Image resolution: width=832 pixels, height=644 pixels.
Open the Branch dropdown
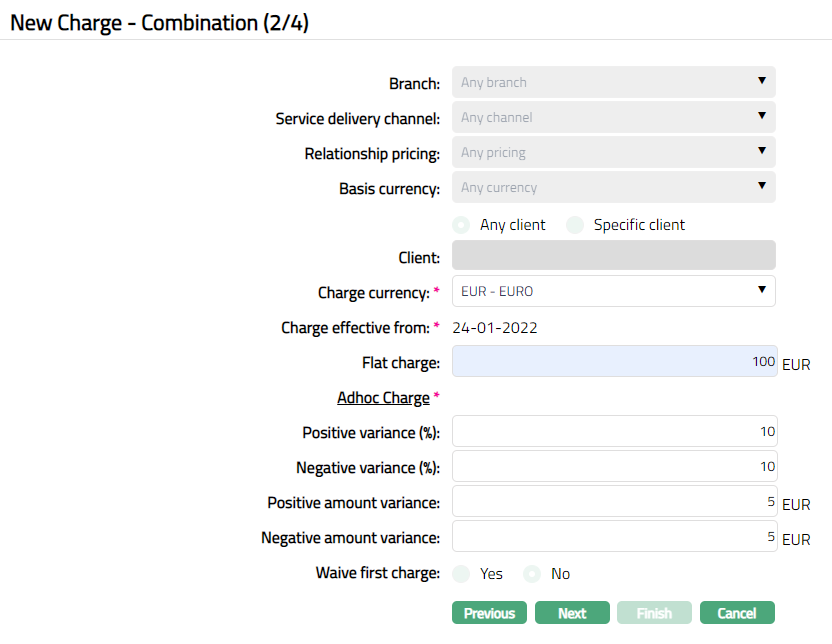coord(613,82)
